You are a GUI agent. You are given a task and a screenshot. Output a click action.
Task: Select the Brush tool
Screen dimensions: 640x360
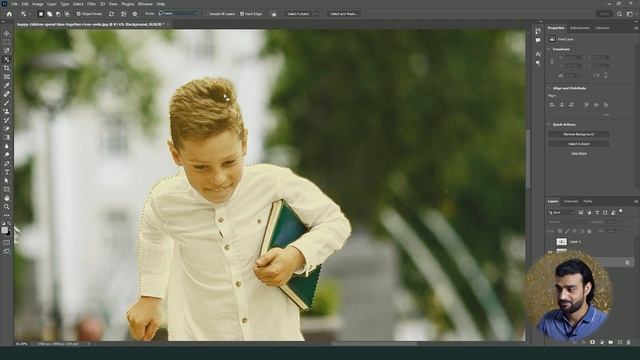7,102
